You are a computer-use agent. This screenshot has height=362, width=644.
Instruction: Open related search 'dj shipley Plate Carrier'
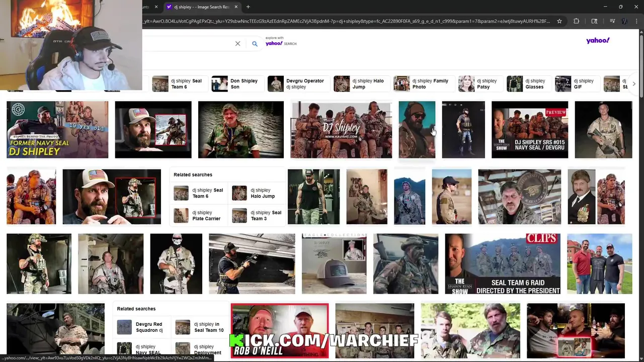[x=198, y=215]
